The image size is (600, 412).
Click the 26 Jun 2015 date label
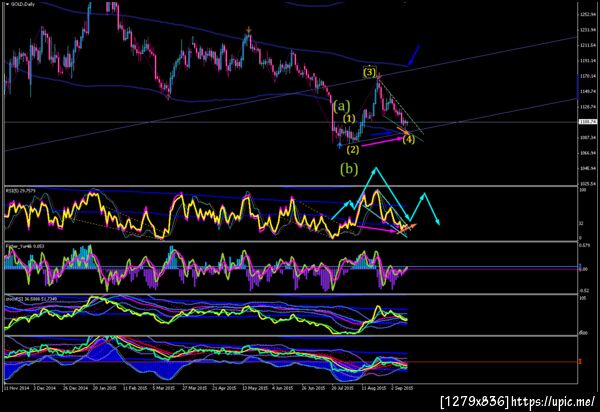click(313, 388)
